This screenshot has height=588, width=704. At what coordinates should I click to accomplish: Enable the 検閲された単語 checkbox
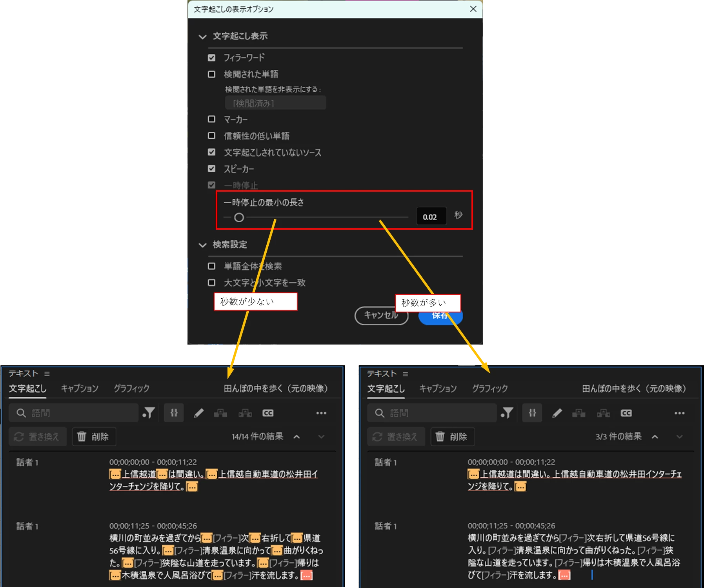pos(211,74)
